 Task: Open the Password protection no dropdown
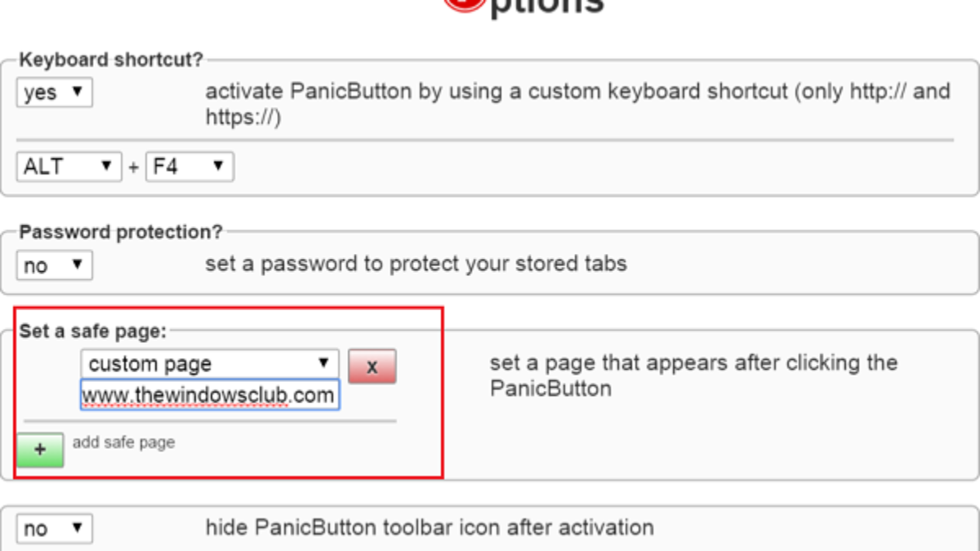coord(54,265)
